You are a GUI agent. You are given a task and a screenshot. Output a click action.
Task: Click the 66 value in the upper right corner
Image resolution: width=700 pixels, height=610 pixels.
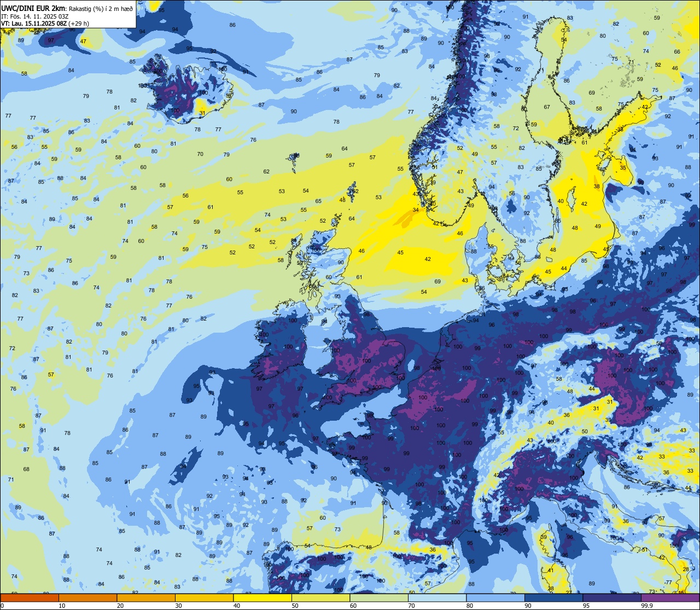pyautogui.click(x=677, y=51)
